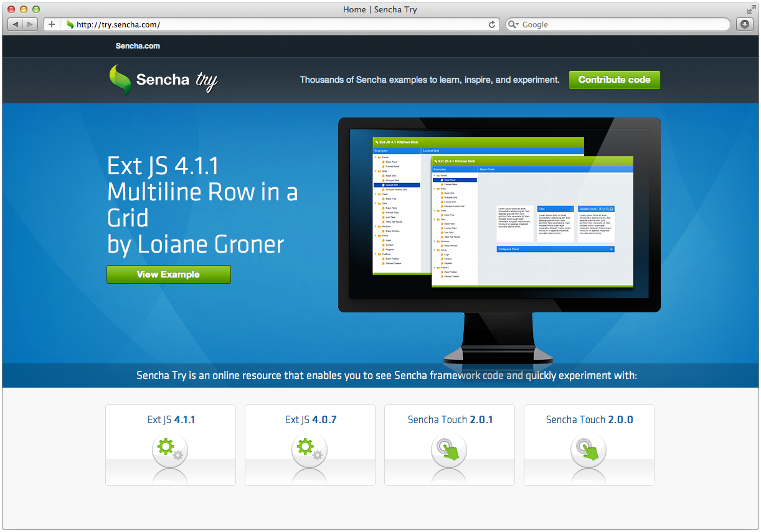Open the Ext JS 4.1.1 card title
Screen dimensions: 761x532
click(171, 419)
